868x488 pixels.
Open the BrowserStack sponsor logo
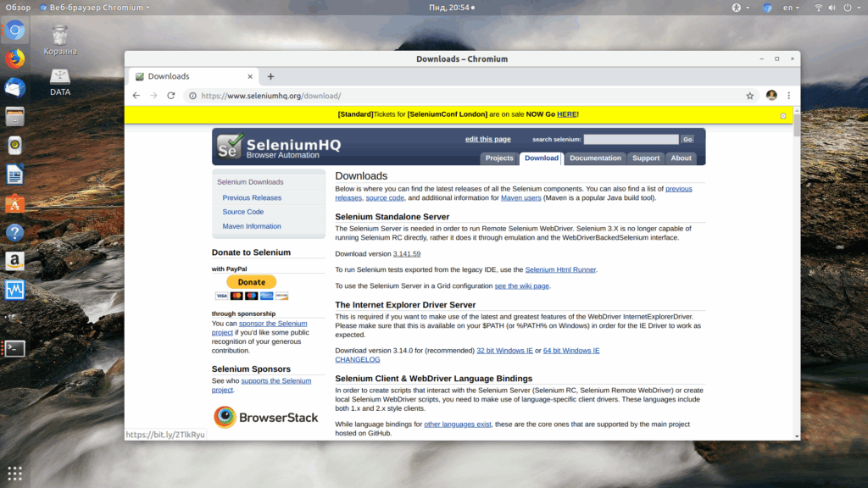point(265,417)
